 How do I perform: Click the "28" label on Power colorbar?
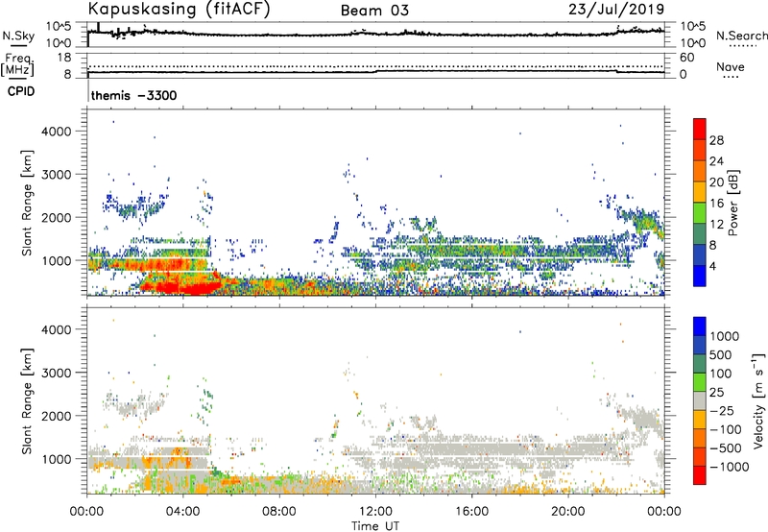716,140
